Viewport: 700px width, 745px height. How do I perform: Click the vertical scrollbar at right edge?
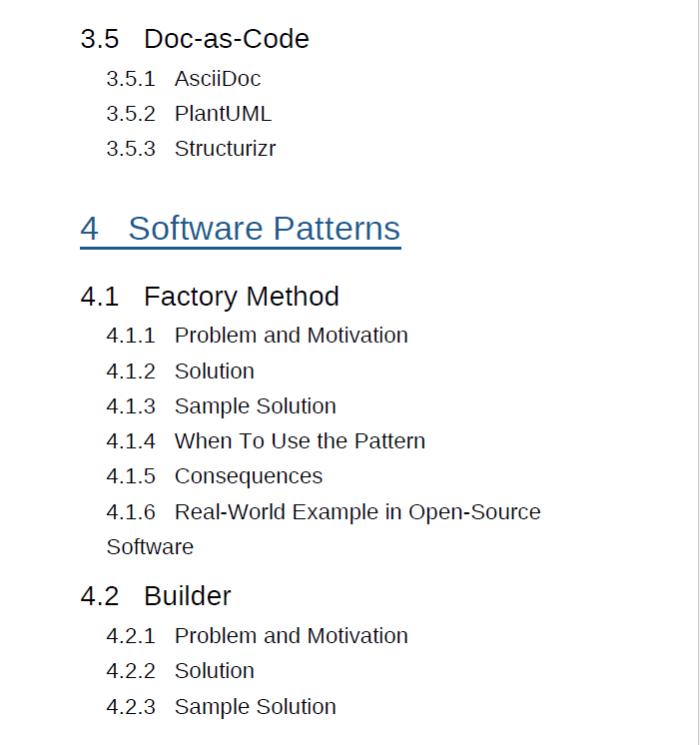point(697,372)
